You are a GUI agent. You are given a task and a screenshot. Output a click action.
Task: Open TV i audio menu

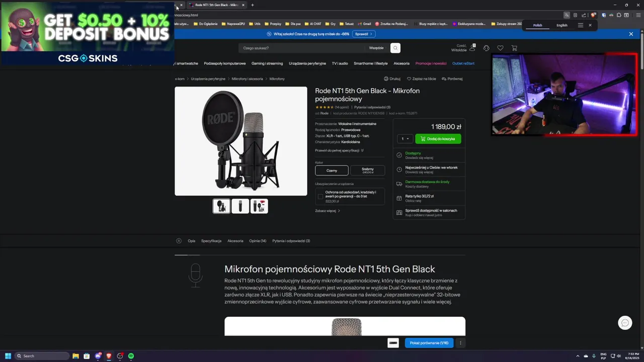(340, 63)
